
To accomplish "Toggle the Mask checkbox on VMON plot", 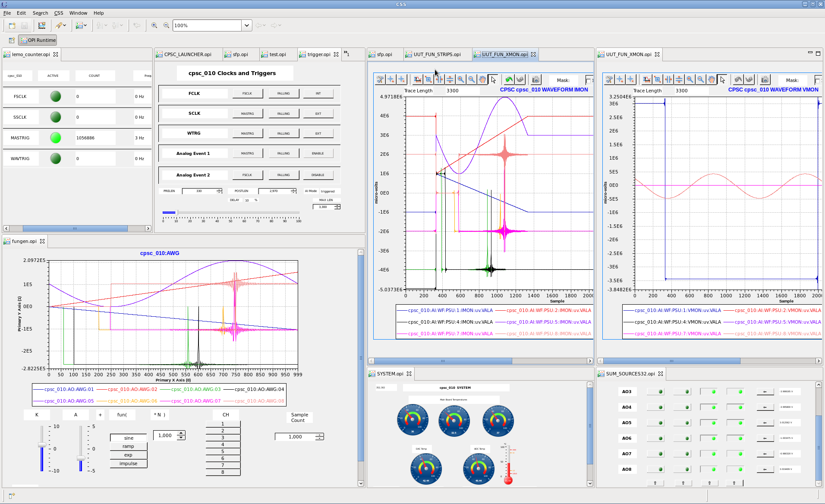I will pyautogui.click(x=817, y=80).
